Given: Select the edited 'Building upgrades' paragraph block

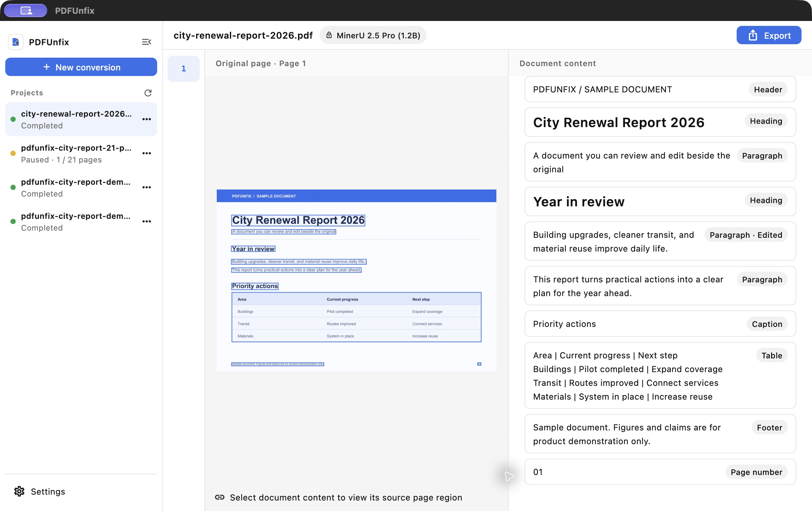Looking at the screenshot, I should click(660, 241).
